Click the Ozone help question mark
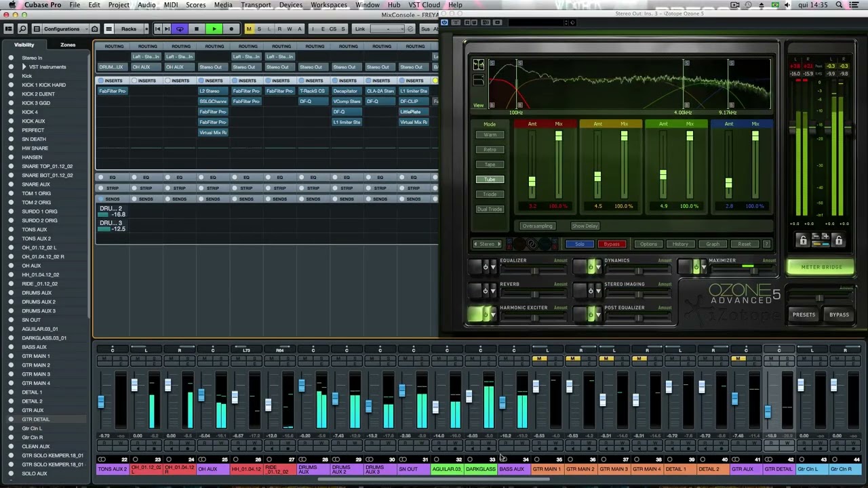 [x=766, y=244]
